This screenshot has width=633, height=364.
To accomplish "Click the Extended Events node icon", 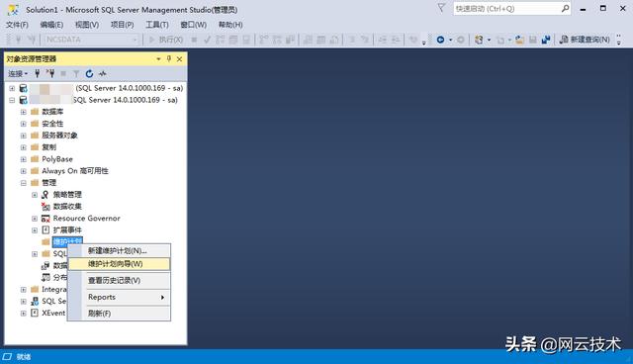I will click(45, 230).
